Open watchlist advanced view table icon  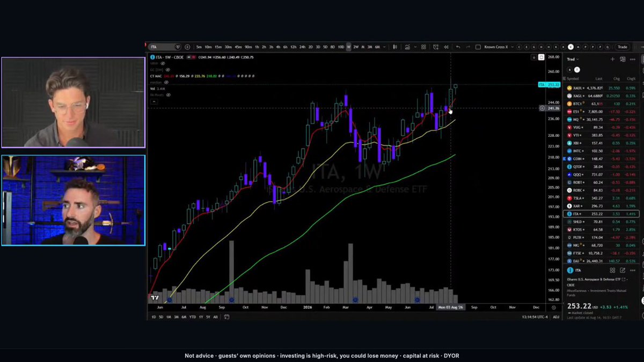coord(623,59)
